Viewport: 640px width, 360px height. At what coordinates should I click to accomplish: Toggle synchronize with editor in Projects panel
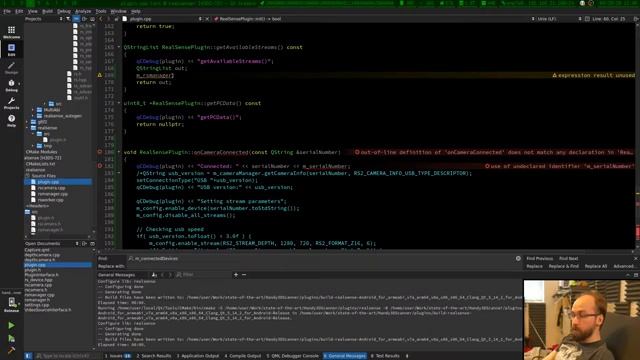point(76,19)
